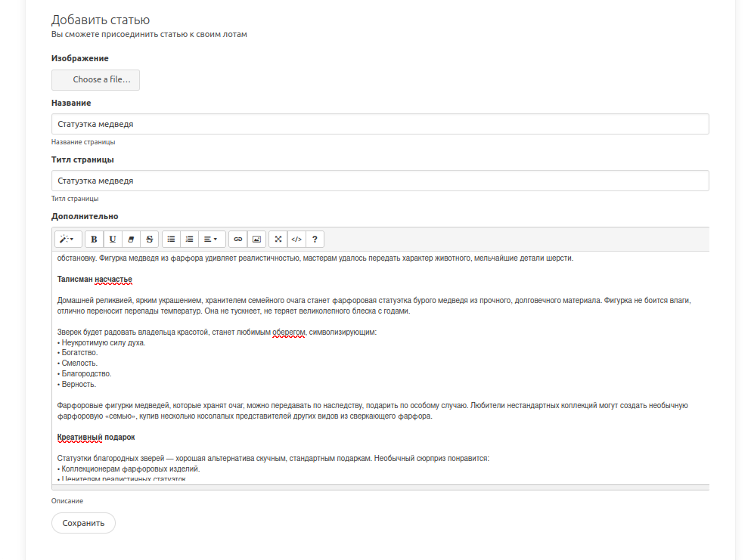This screenshot has width=751, height=560.
Task: Insert a hyperlink via link icon
Action: [238, 239]
